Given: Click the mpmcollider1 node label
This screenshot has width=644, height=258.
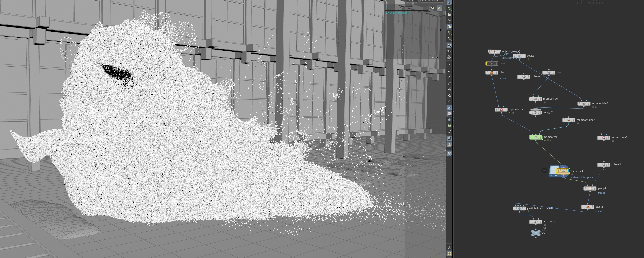Looking at the screenshot, I should point(600,103).
